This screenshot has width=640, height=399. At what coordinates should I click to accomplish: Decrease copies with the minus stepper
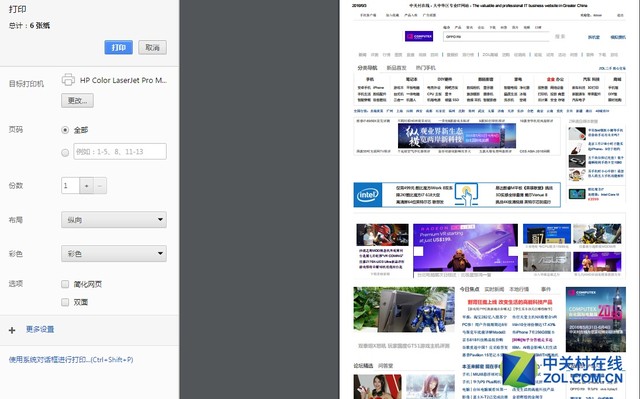click(x=100, y=186)
